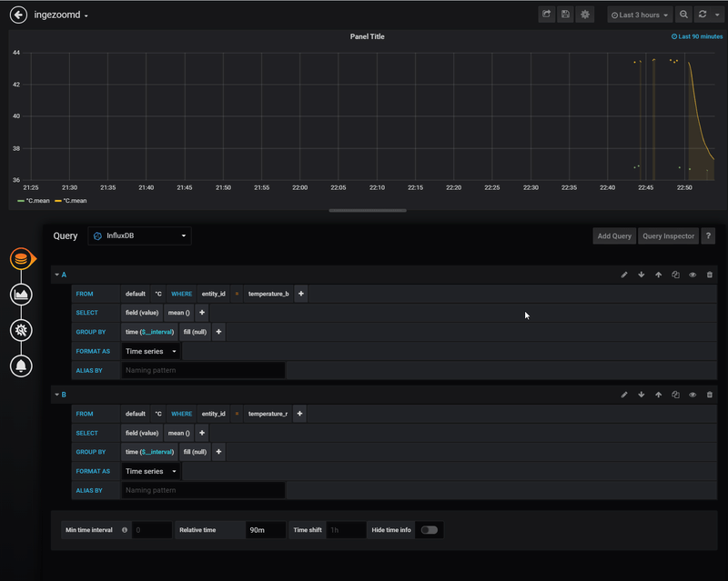Open the Last 3 hours time picker

click(641, 15)
